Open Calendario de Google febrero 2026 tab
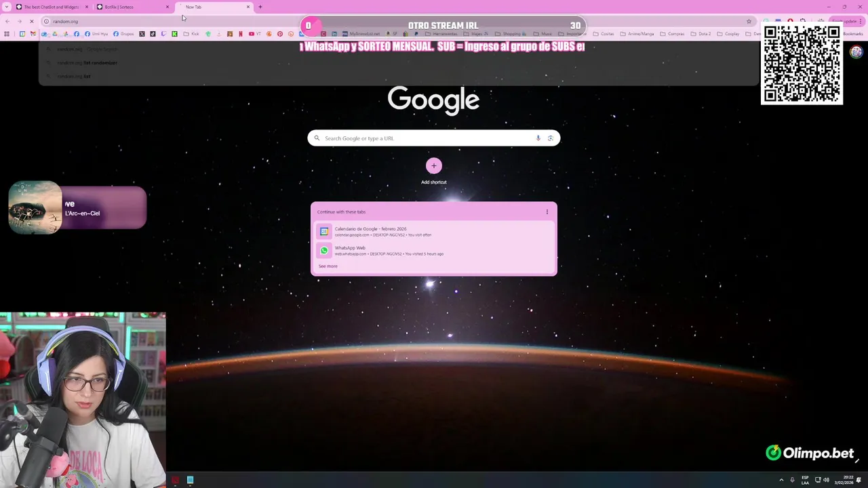868x488 pixels. [x=434, y=231]
